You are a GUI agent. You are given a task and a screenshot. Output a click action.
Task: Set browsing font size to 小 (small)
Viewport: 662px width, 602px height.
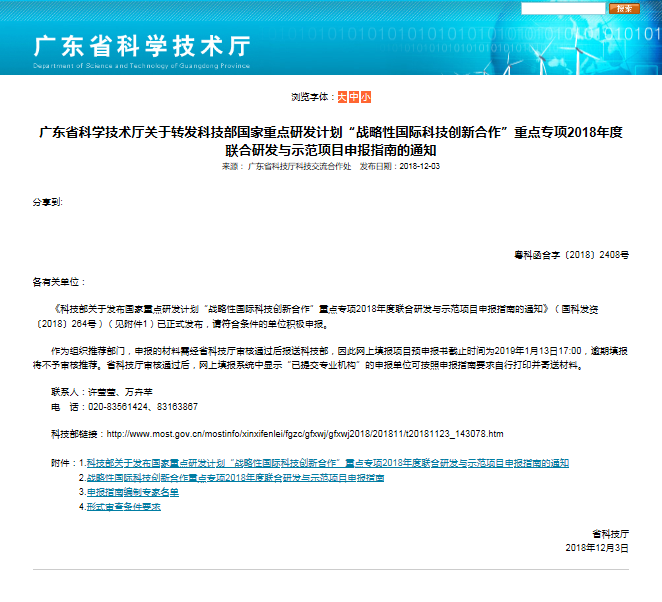pyautogui.click(x=366, y=97)
